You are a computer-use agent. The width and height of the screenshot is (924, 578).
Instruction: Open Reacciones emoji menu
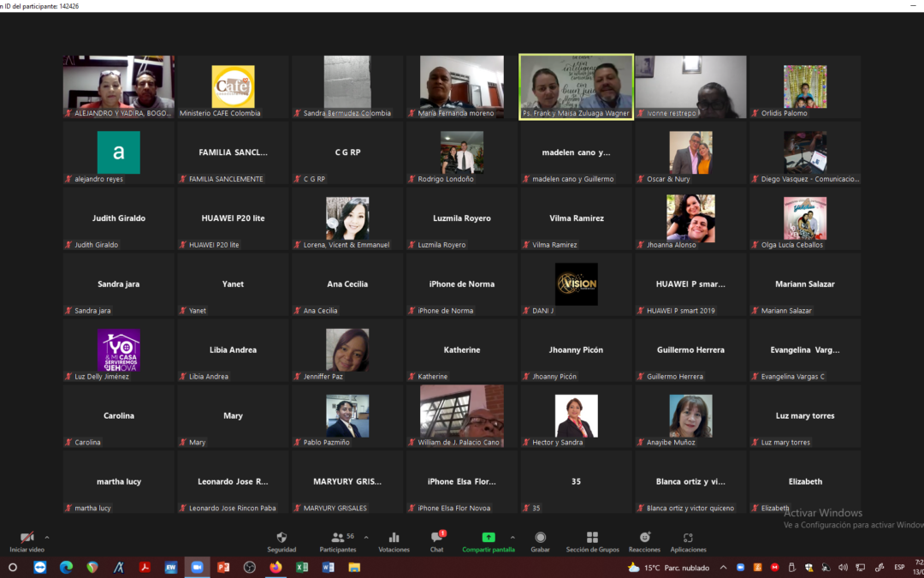click(644, 540)
